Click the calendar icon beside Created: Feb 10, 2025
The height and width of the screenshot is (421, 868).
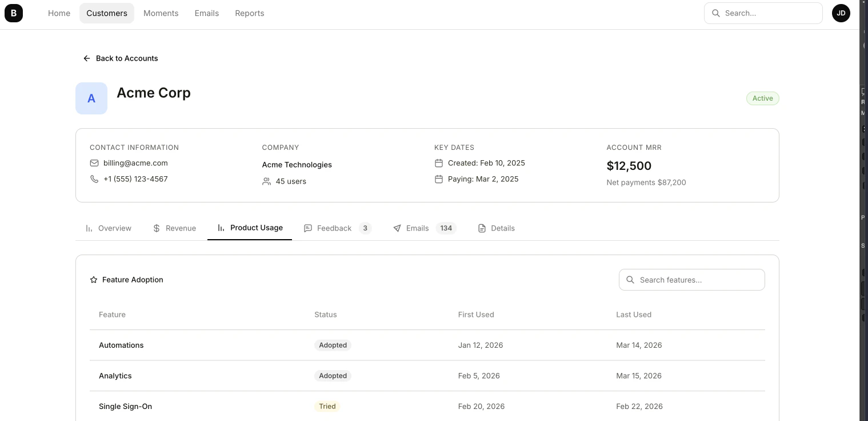(x=438, y=163)
